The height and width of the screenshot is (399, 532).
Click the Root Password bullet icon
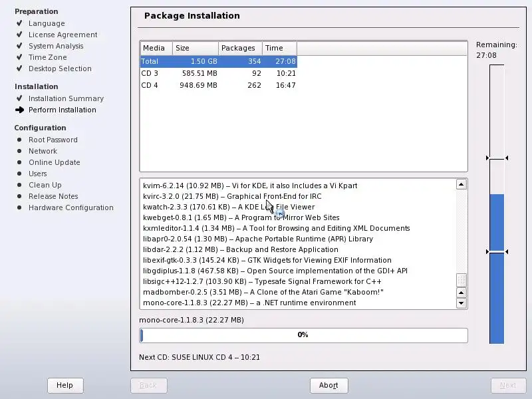(x=19, y=140)
